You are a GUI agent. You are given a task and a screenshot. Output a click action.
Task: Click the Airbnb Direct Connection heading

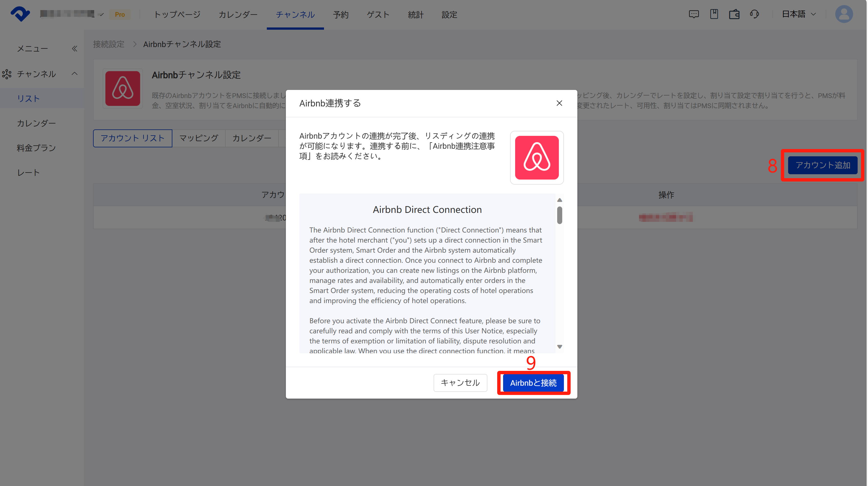(x=427, y=210)
